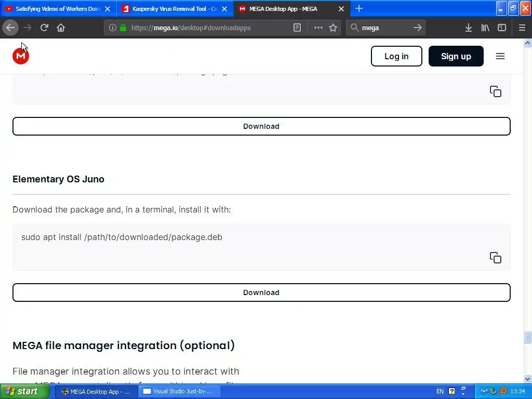Close the MEGA Desktop App tab
532x399 pixels.
341,9
